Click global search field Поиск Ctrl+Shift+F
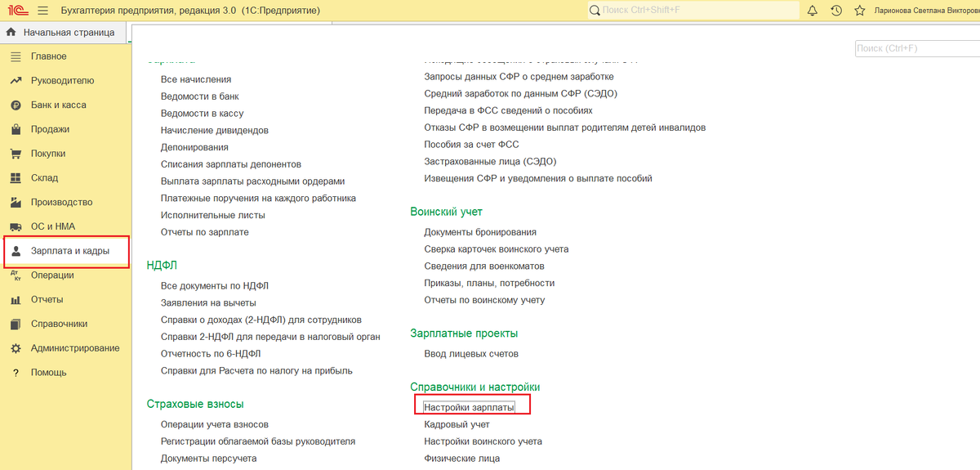Viewport: 980px width, 470px height. (693, 11)
